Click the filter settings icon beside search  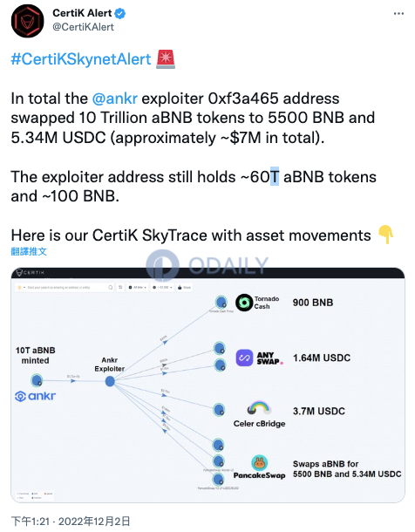point(120,288)
